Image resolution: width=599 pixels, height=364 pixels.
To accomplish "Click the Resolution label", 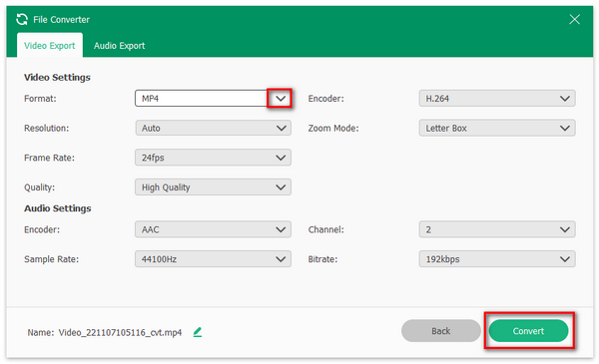I will (47, 129).
